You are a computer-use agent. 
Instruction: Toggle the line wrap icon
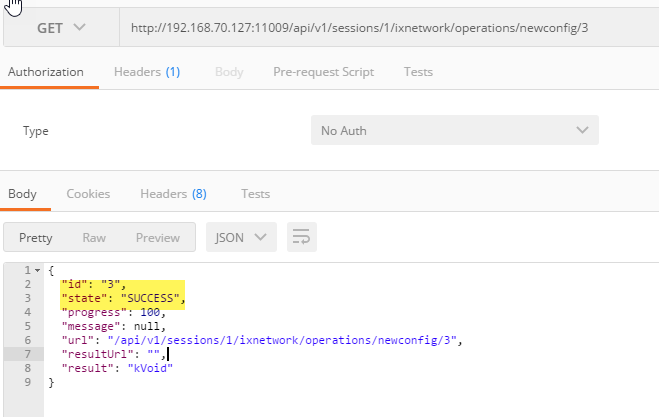tap(301, 238)
